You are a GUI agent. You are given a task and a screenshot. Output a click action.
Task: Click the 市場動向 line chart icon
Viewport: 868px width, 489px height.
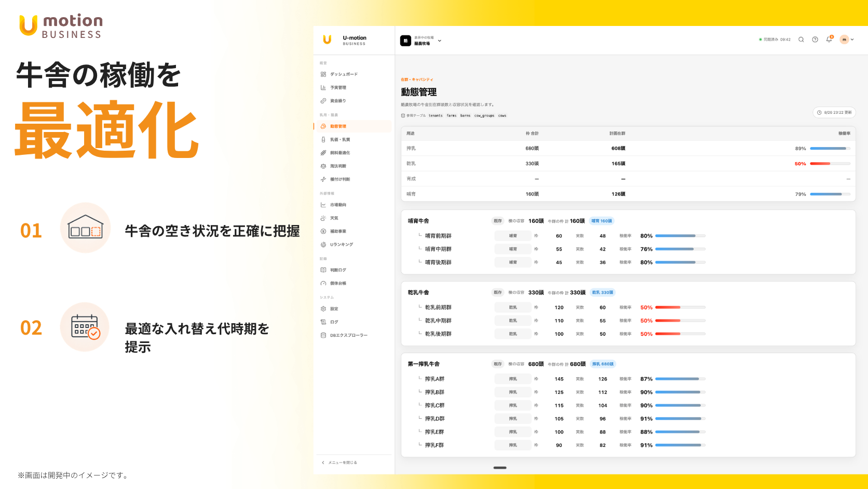323,205
